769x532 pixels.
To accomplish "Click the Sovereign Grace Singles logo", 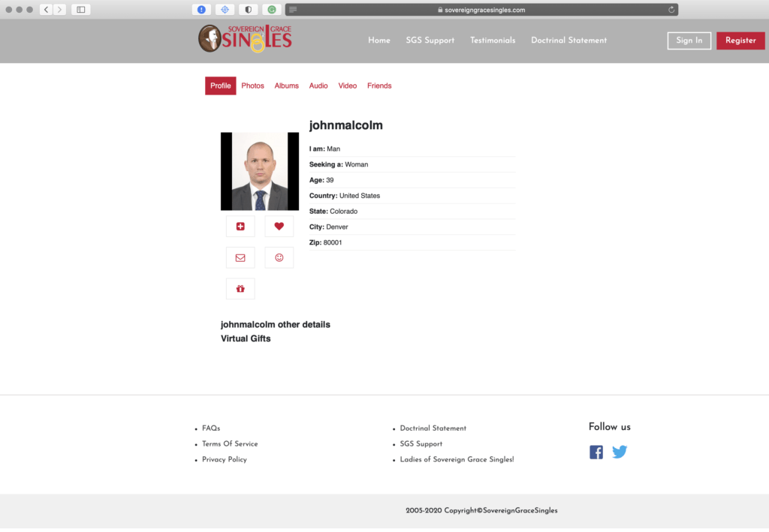I will tap(246, 38).
